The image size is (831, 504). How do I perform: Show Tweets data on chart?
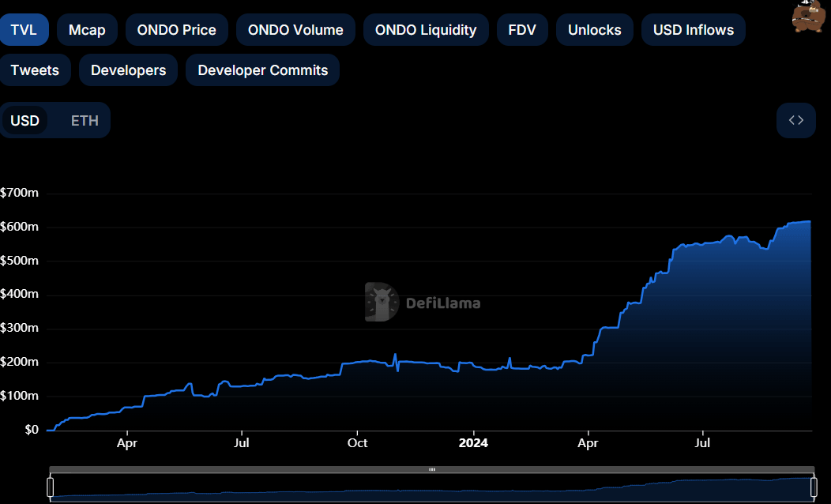35,70
